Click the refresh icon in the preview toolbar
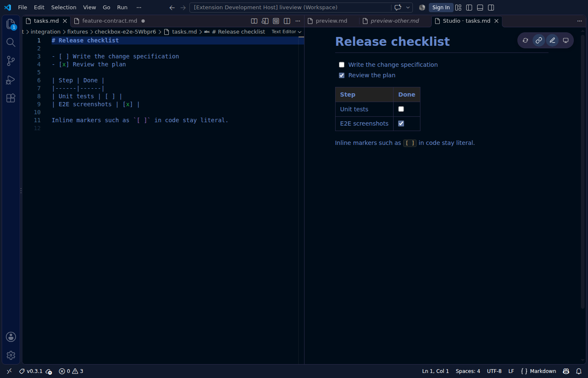The width and height of the screenshot is (588, 378). [x=525, y=40]
